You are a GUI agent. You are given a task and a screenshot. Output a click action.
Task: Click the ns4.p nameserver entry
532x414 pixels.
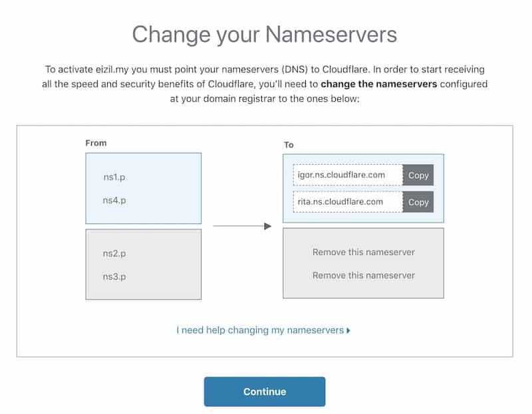(114, 201)
